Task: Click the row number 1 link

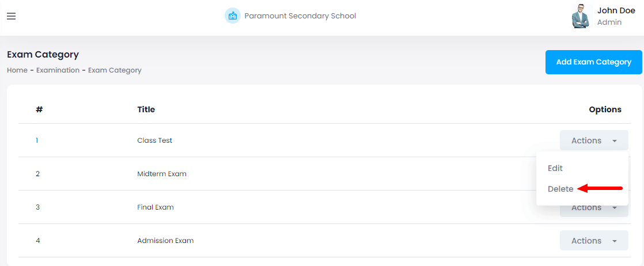Action: click(x=37, y=140)
